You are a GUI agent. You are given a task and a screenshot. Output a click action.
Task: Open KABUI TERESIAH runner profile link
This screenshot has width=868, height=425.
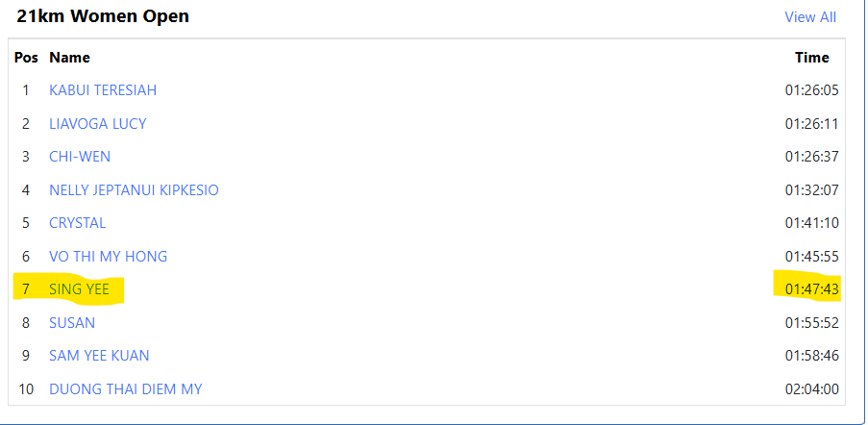[x=103, y=90]
